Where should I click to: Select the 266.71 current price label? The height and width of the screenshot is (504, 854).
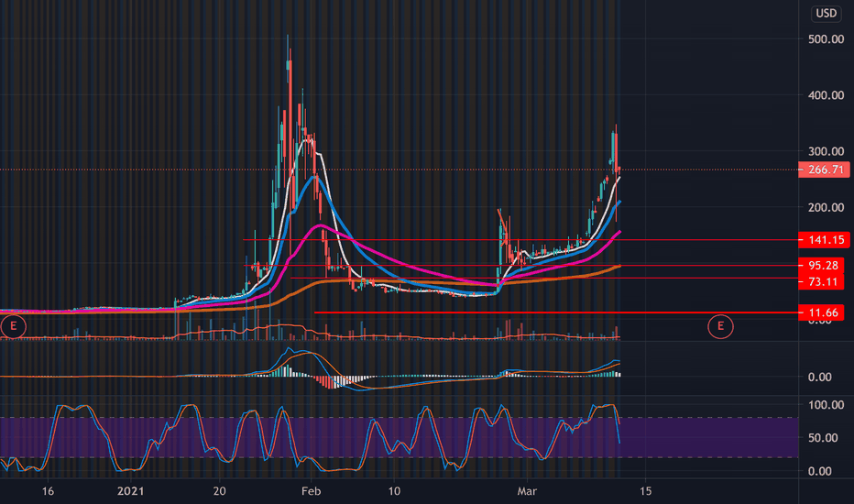point(824,170)
